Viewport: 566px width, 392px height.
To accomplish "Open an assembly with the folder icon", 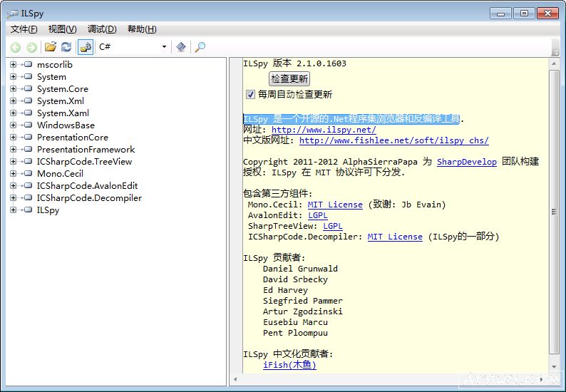I will coord(51,46).
